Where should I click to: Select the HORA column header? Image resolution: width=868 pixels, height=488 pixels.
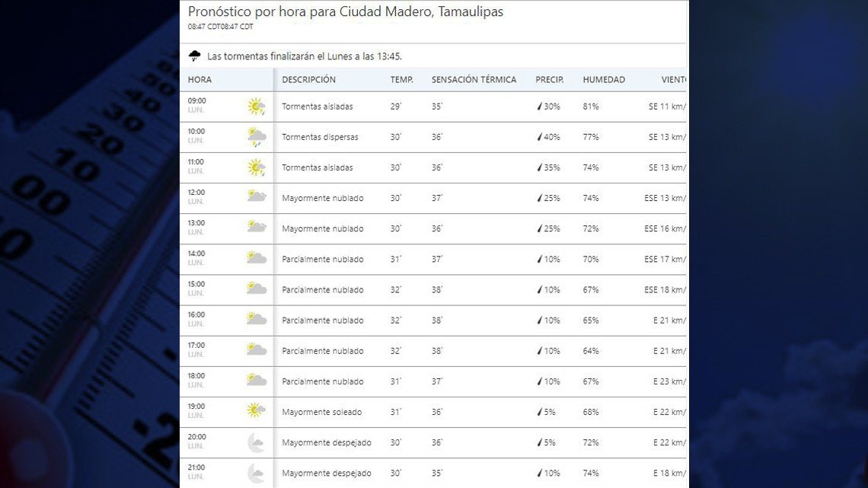tap(199, 79)
